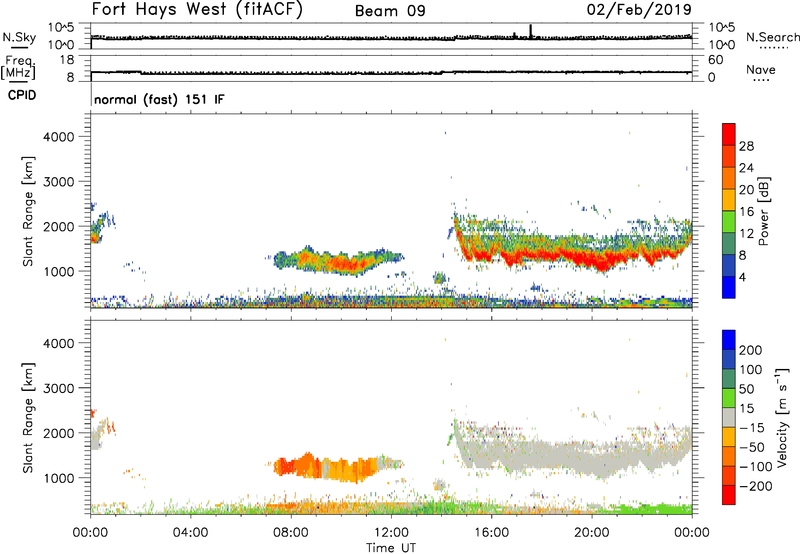Select the "Freq. [MHz]" axis label
800x554 pixels.
(x=19, y=68)
